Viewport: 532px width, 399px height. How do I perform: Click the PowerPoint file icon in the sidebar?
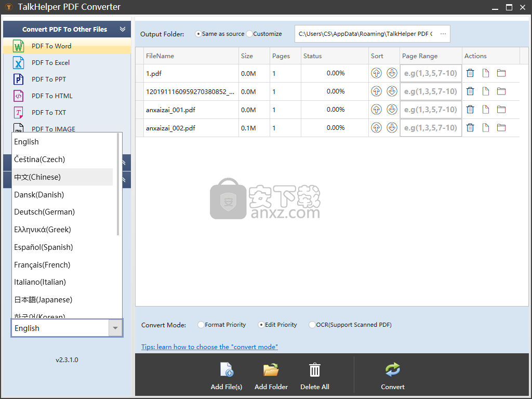pos(18,79)
